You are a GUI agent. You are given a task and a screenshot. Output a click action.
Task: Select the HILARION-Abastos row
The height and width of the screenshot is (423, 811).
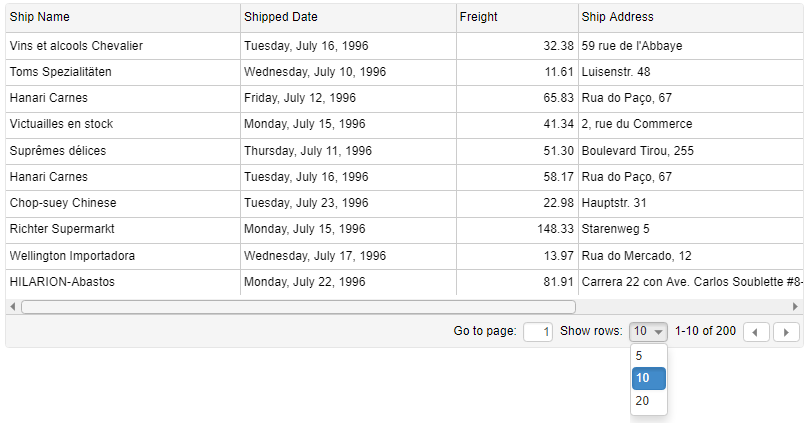[404, 282]
